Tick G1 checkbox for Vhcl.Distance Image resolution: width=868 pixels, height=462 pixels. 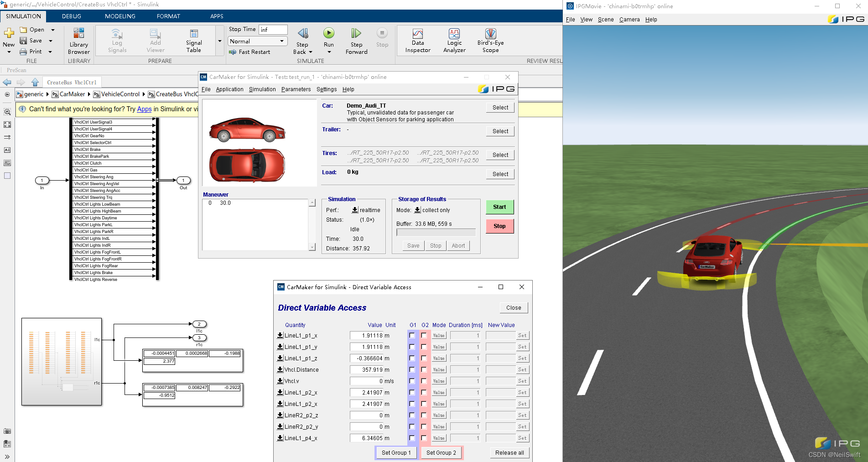tap(412, 369)
